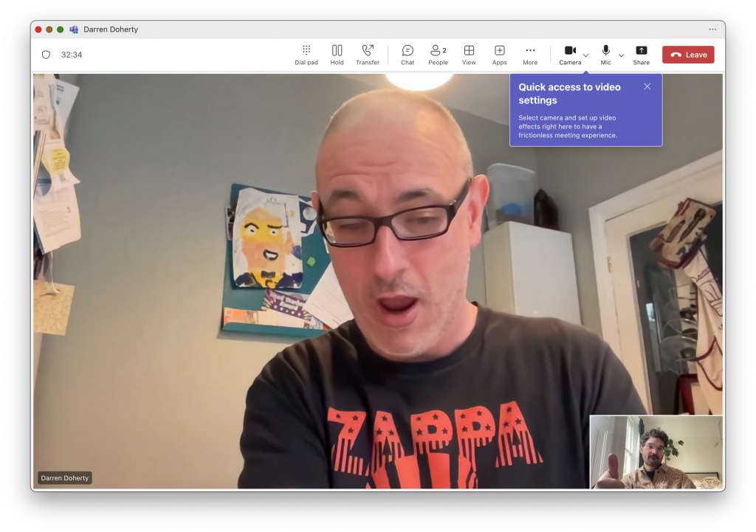Put the call on Hold
The image size is (756, 532).
(x=337, y=55)
